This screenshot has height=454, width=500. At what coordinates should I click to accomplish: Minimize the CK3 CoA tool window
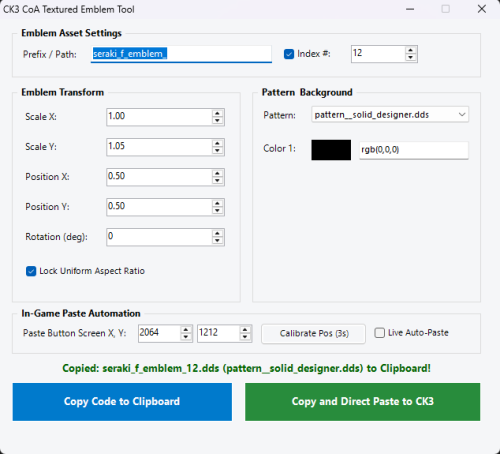[x=410, y=9]
